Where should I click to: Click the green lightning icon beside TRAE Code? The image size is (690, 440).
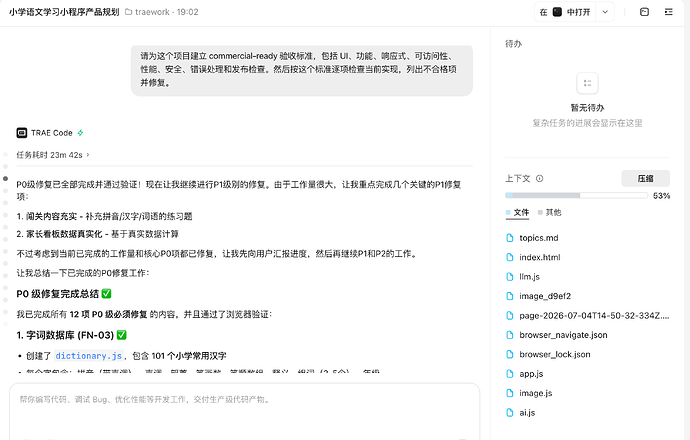(x=80, y=133)
